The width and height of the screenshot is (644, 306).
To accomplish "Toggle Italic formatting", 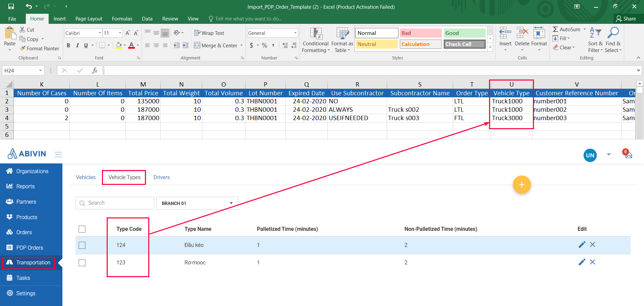I will click(77, 45).
